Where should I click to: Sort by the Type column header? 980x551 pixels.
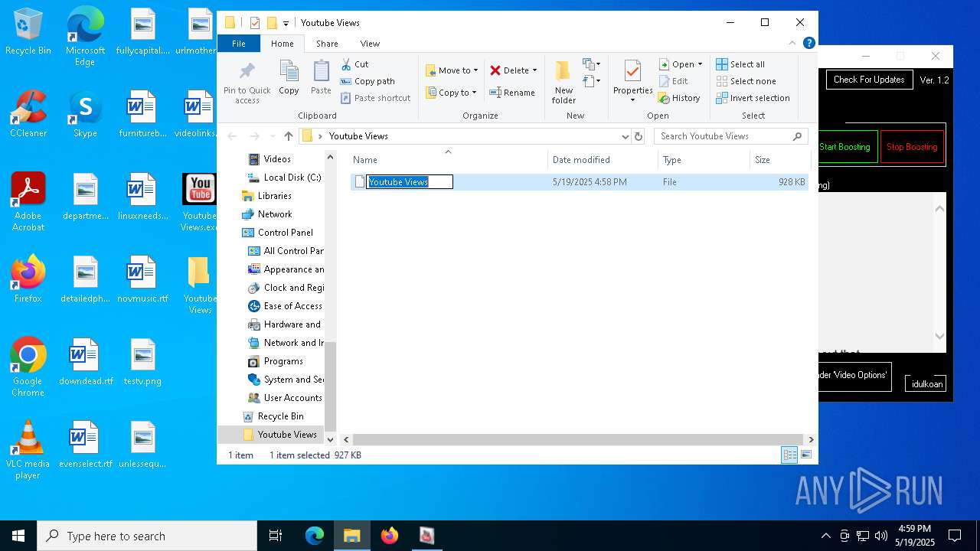coord(704,160)
